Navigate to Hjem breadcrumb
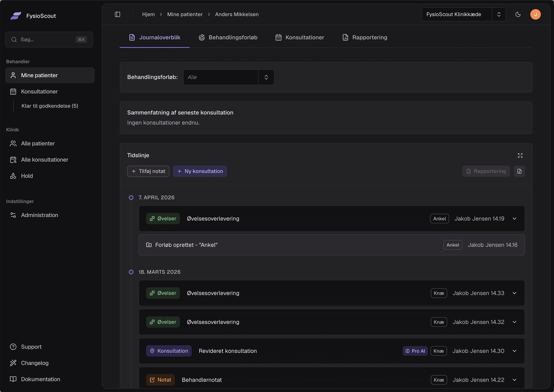554x392 pixels. 148,15
